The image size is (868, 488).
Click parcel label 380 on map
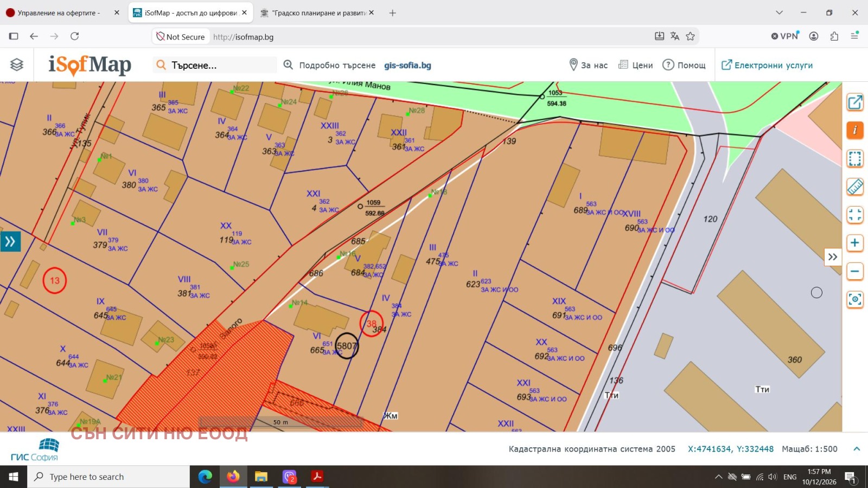pos(129,185)
